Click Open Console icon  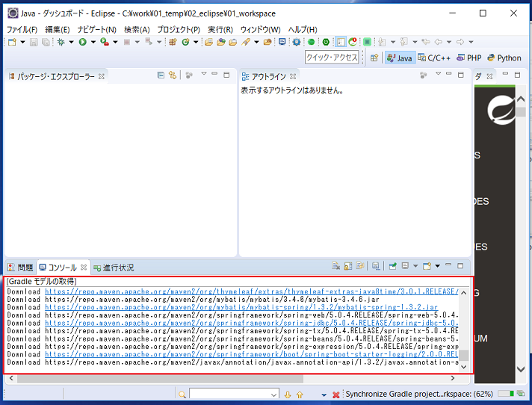(427, 266)
